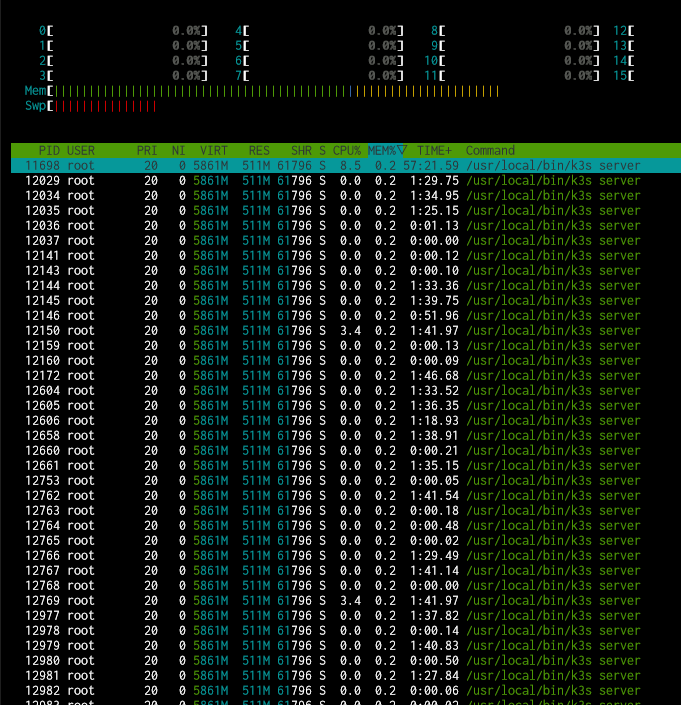Select process row with PID 12035
Image resolution: width=681 pixels, height=705 pixels.
point(346,210)
